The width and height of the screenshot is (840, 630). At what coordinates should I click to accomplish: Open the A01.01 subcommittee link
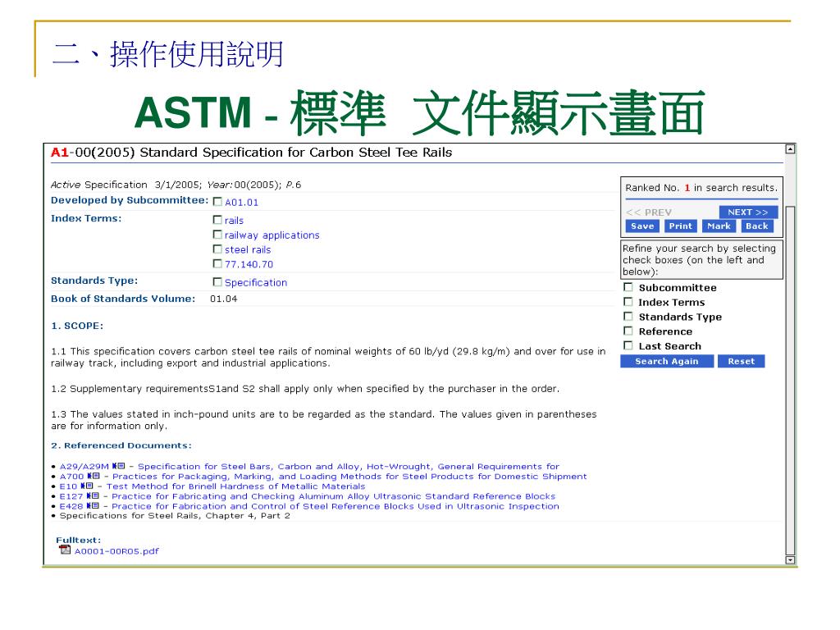(x=242, y=203)
